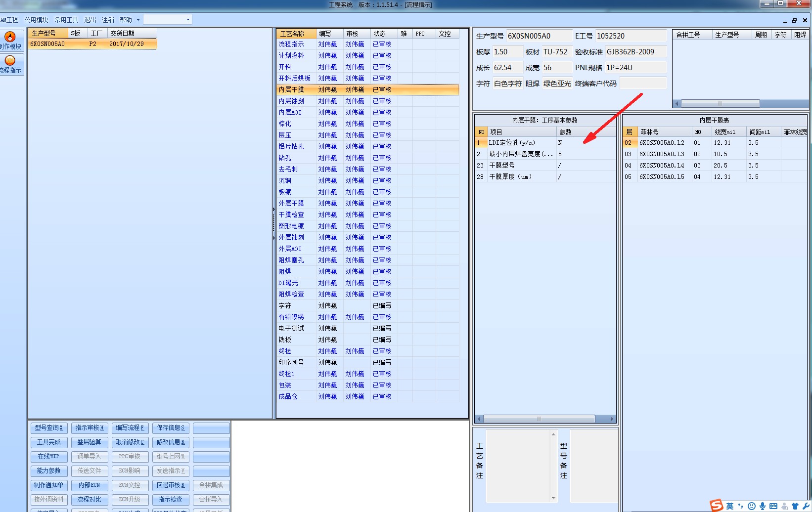Open the AM工程 menu
This screenshot has height=512, width=812.
point(9,20)
